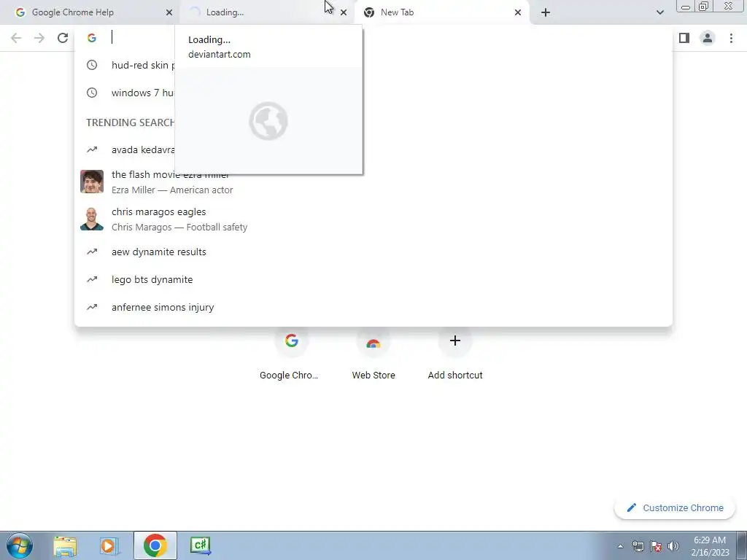The width and height of the screenshot is (747, 560).
Task: Open the C# application in taskbar
Action: (200, 545)
